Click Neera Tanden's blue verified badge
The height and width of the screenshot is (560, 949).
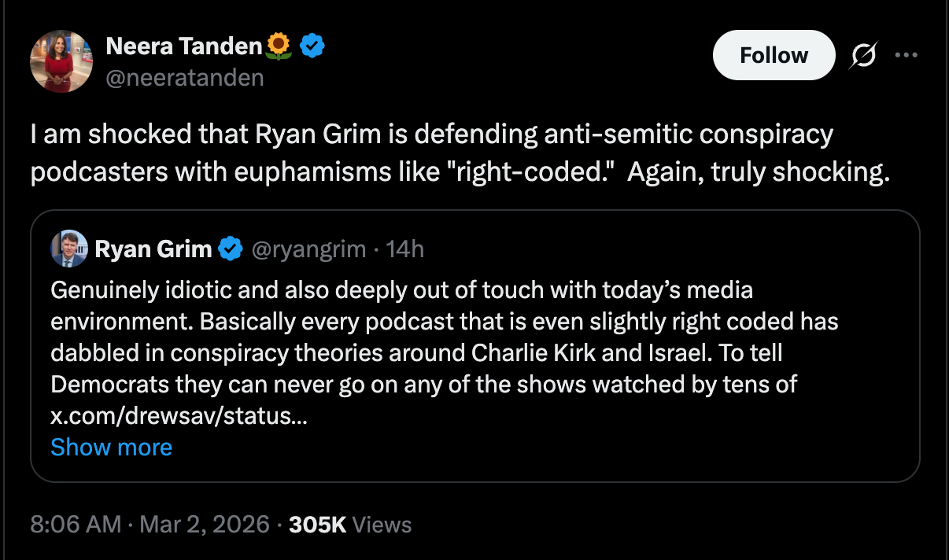(x=313, y=47)
